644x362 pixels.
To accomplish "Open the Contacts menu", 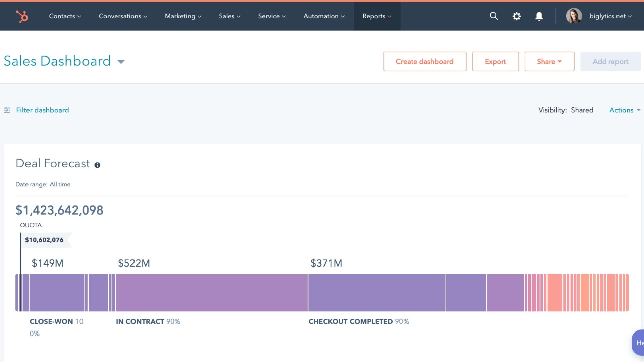I will [x=65, y=16].
